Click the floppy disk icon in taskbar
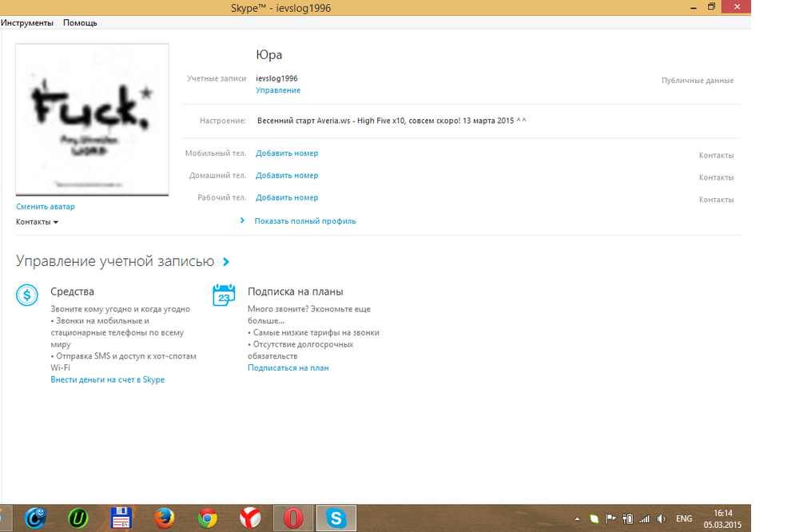799x532 pixels. coord(121,518)
